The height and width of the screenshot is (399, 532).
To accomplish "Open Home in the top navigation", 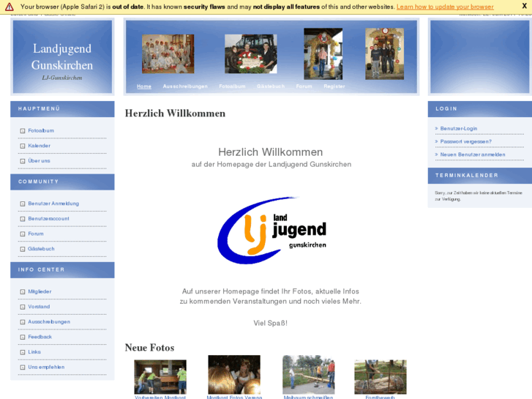I will [144, 86].
